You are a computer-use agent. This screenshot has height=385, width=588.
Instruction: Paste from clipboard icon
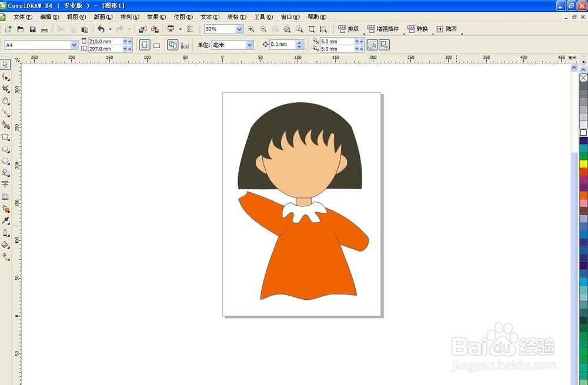(x=85, y=29)
